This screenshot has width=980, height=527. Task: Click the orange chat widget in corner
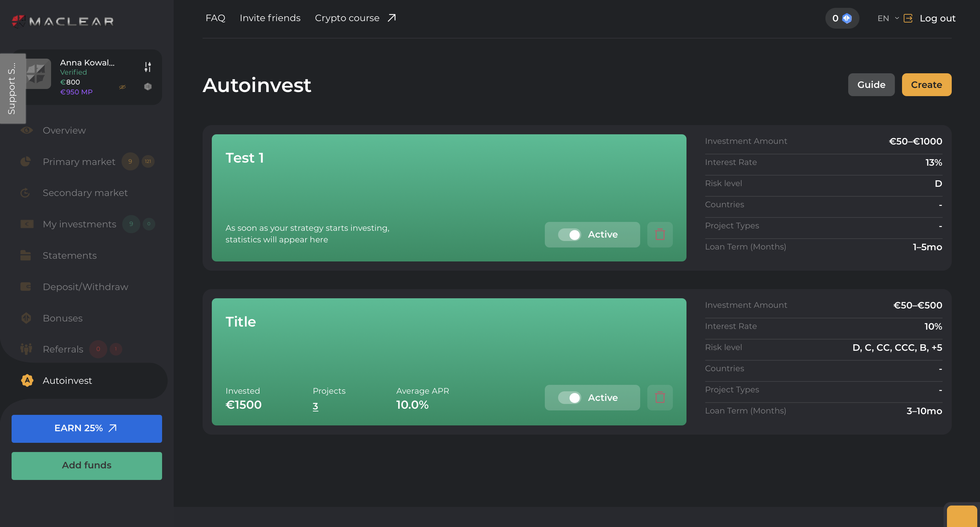click(x=961, y=516)
